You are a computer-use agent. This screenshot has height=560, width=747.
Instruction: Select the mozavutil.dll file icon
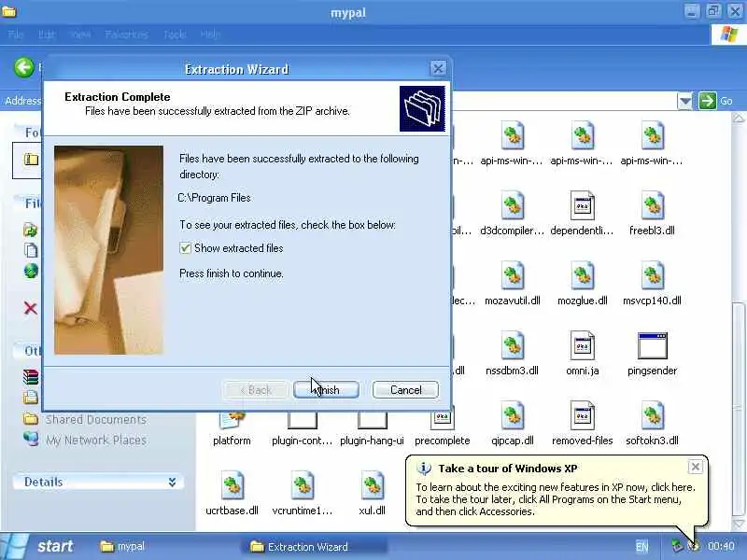point(512,275)
